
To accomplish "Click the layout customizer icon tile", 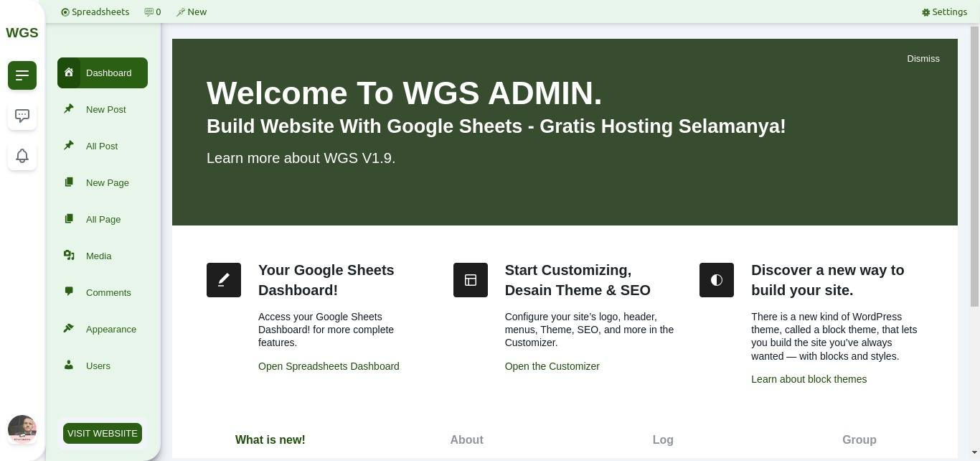I will pyautogui.click(x=471, y=280).
